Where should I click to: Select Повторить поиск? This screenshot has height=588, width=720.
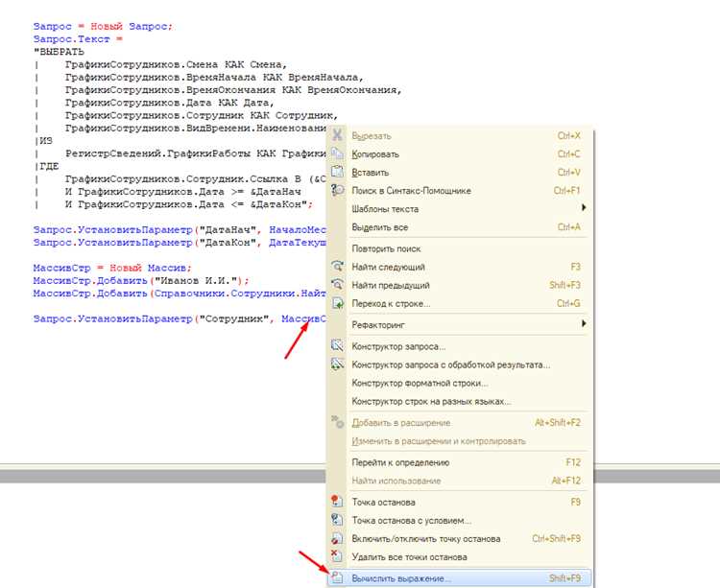coord(459,248)
